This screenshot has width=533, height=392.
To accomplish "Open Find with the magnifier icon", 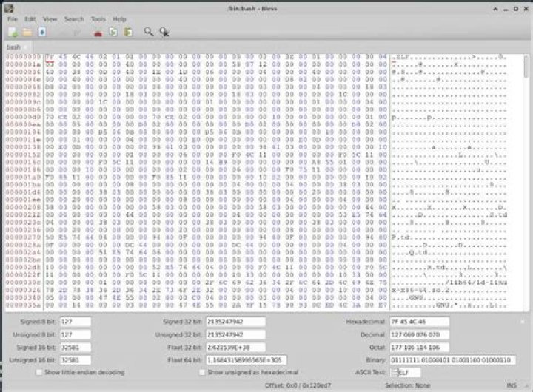I will point(149,32).
